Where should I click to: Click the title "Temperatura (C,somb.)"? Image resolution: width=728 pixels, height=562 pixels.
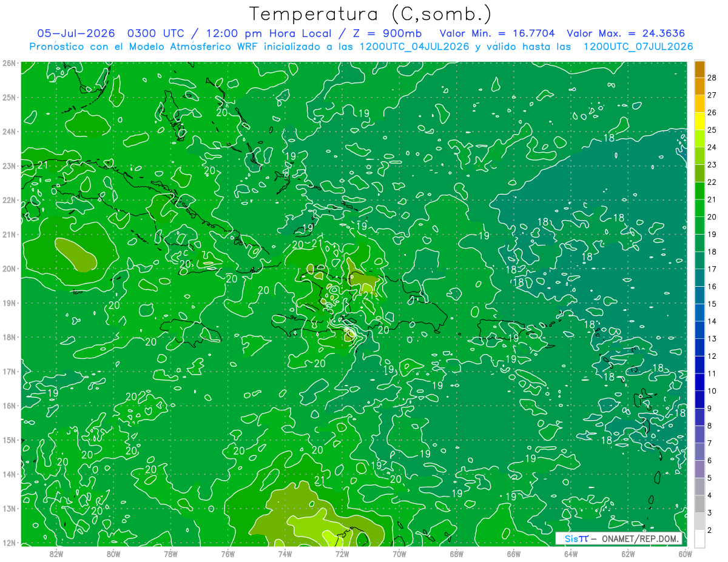coord(371,14)
